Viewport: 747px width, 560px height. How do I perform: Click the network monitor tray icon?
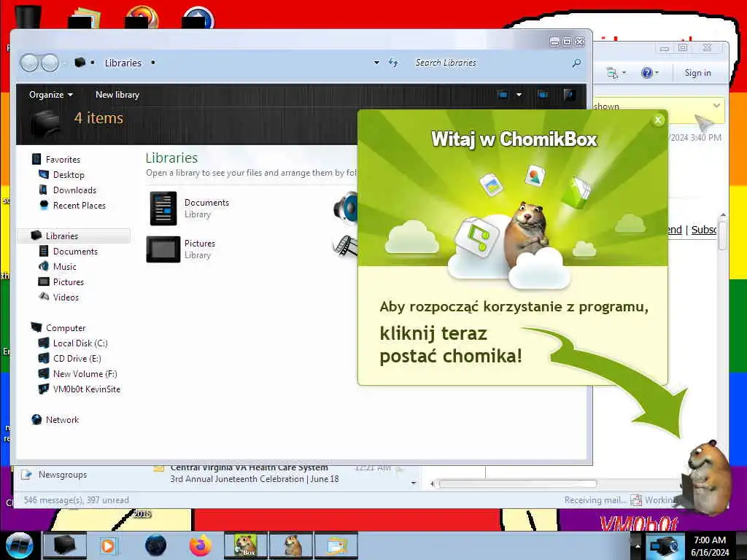(x=663, y=547)
